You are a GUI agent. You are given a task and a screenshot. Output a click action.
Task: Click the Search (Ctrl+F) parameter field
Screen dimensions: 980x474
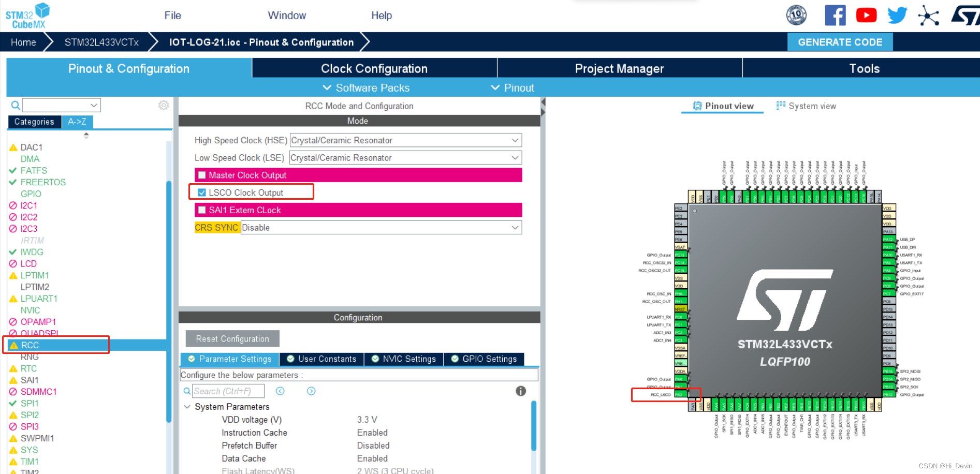point(228,391)
